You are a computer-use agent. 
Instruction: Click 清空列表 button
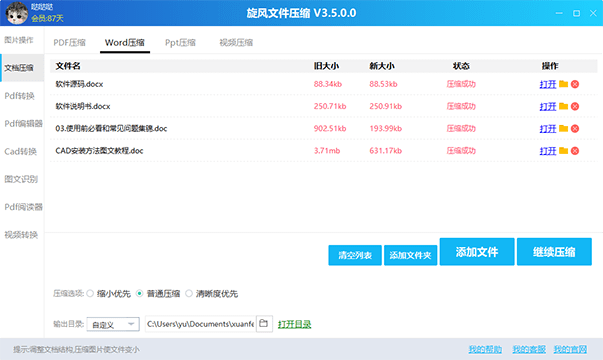coord(355,255)
